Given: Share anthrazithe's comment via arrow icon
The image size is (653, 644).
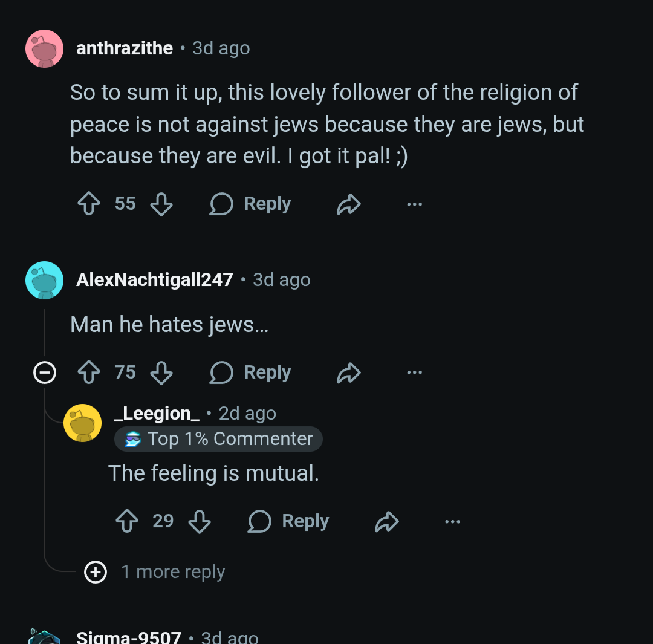Looking at the screenshot, I should (349, 205).
